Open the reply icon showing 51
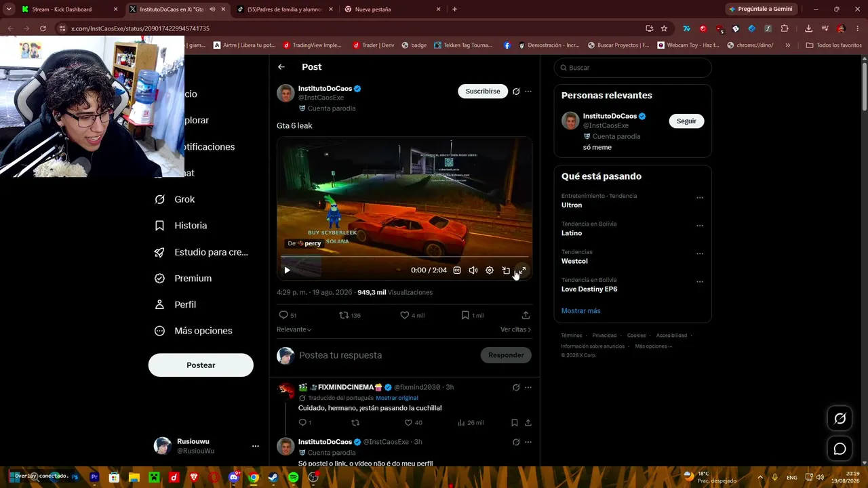 283,315
